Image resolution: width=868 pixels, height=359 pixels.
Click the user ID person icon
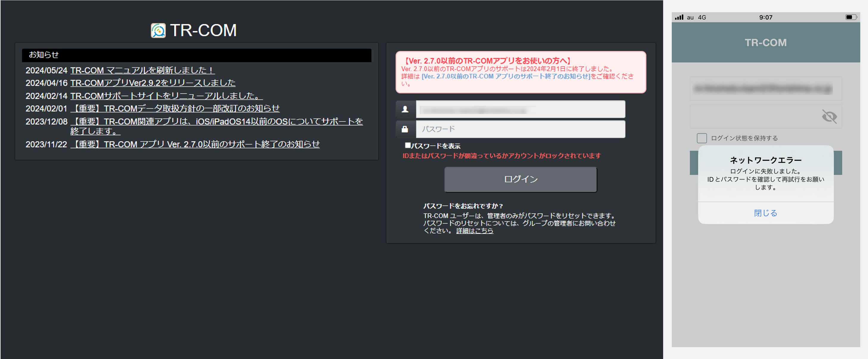pyautogui.click(x=405, y=109)
